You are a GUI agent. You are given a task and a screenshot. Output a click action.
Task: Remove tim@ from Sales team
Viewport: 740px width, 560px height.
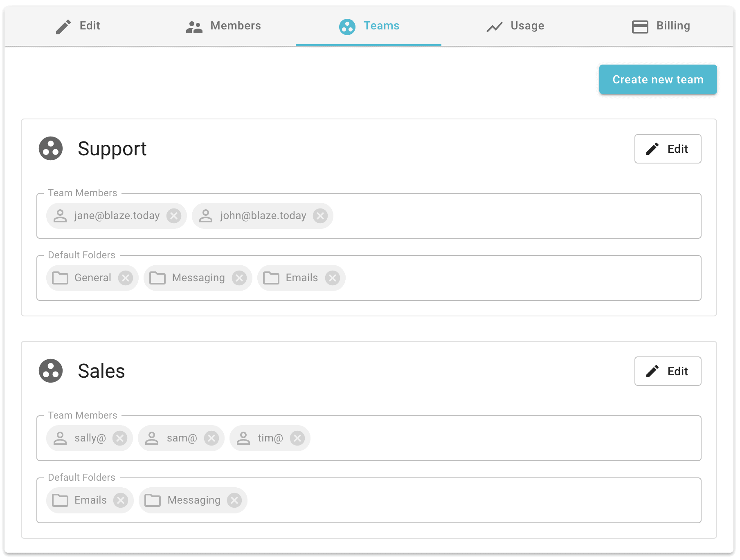[x=297, y=438]
